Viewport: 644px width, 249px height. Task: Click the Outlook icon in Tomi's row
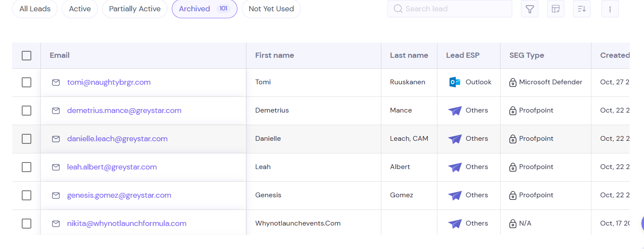point(455,82)
